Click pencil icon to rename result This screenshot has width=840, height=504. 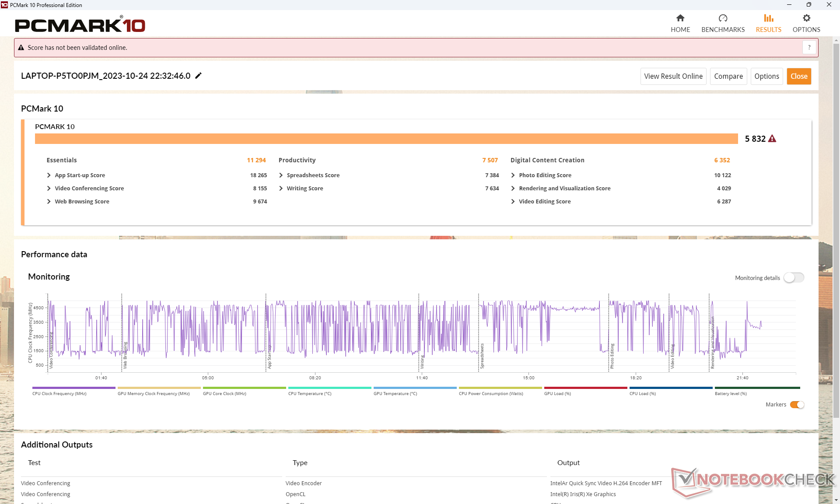(x=198, y=76)
